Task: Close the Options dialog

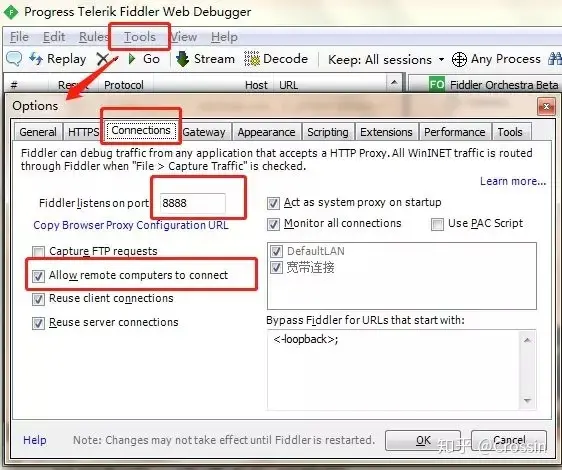Action: [547, 106]
